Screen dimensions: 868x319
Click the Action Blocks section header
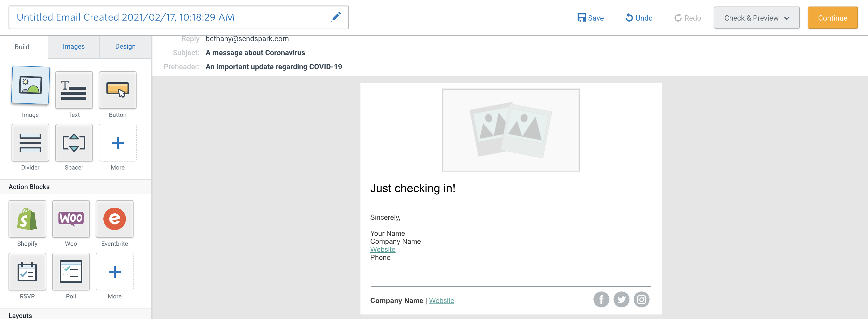point(76,187)
